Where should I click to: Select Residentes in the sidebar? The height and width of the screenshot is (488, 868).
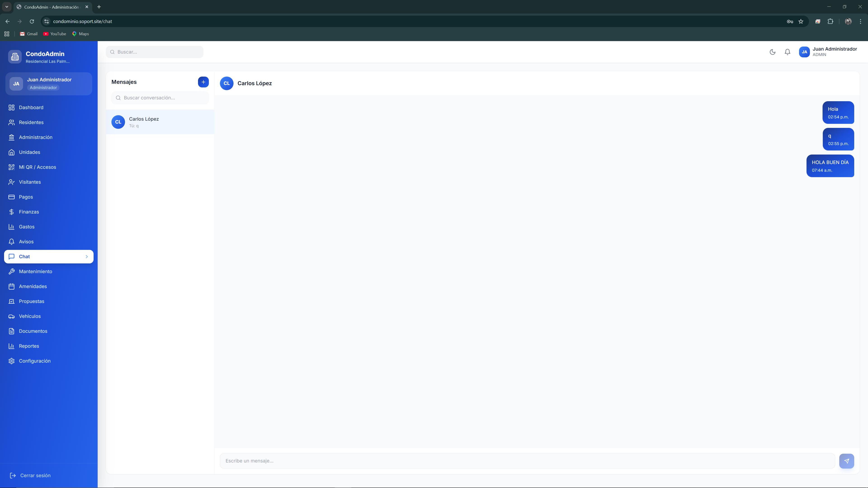coord(31,122)
